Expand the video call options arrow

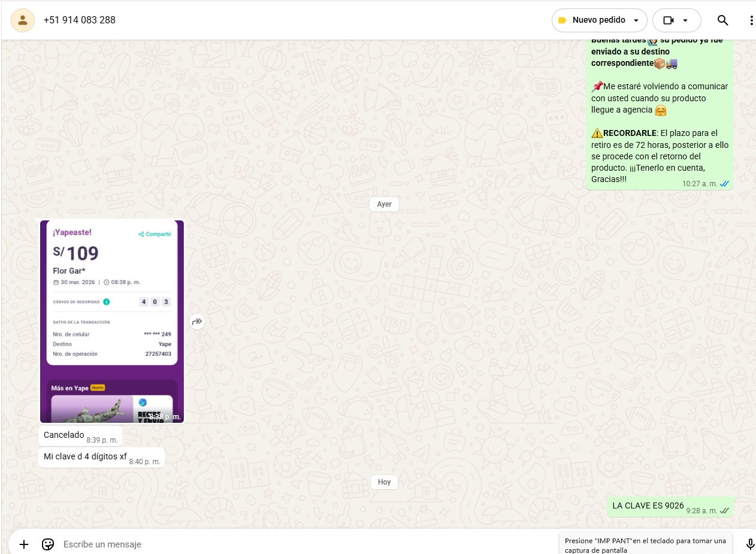point(685,20)
